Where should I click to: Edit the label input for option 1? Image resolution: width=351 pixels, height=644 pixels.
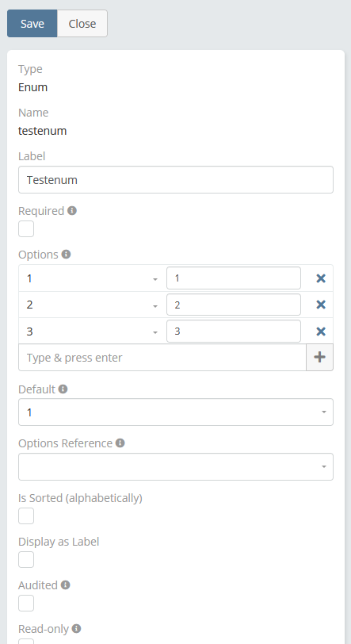[x=234, y=278]
